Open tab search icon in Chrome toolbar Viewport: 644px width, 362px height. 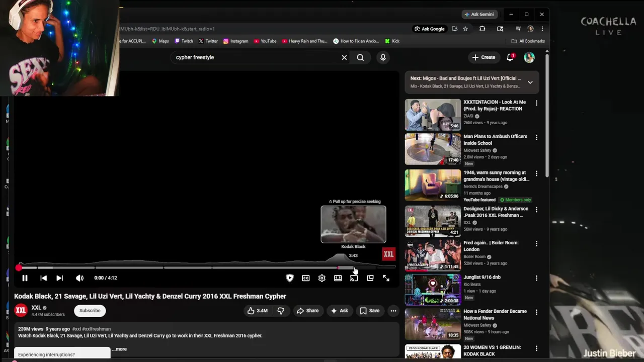point(500,29)
